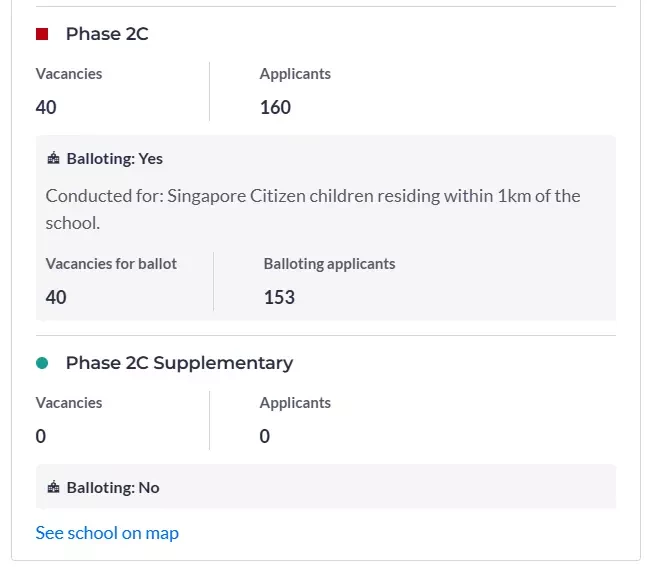Click the school icon beside Balloting: No
The image size is (647, 567).
[54, 488]
